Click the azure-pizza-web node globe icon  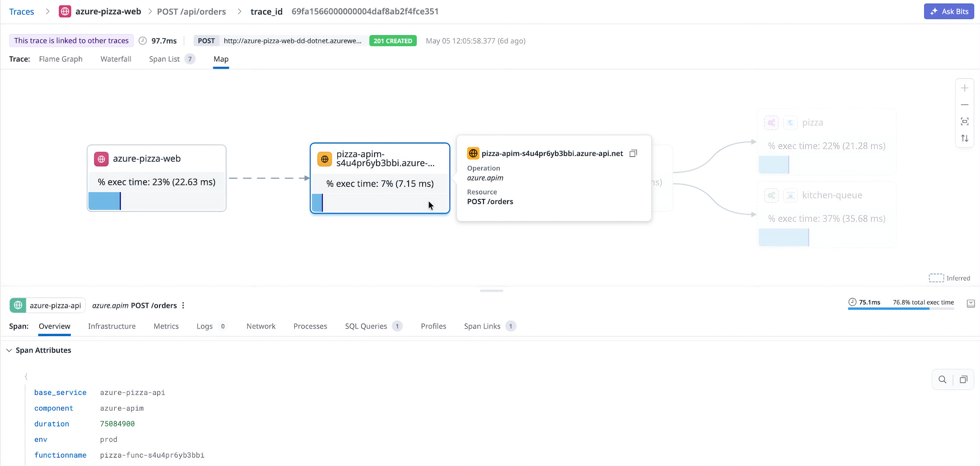101,159
